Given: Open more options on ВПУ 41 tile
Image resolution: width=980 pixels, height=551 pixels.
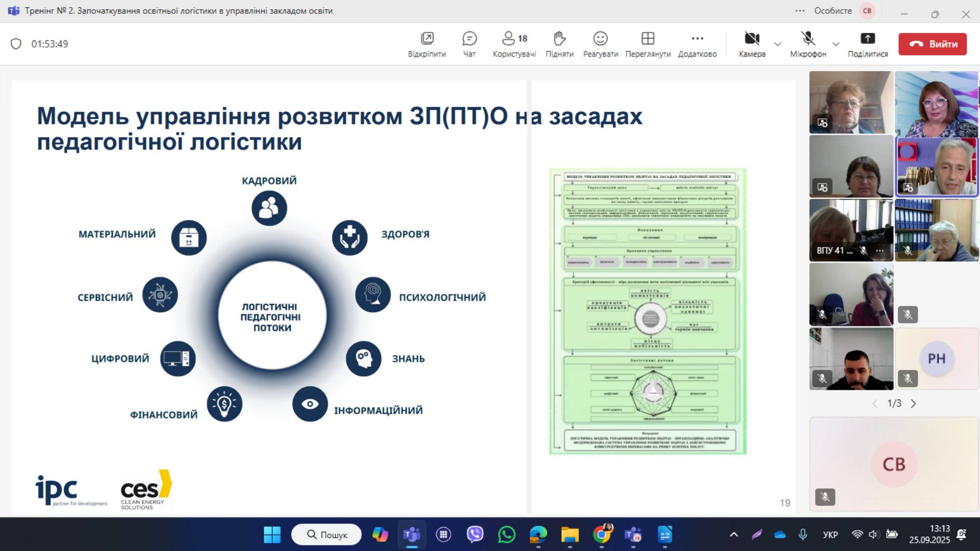Looking at the screenshot, I should coord(879,251).
